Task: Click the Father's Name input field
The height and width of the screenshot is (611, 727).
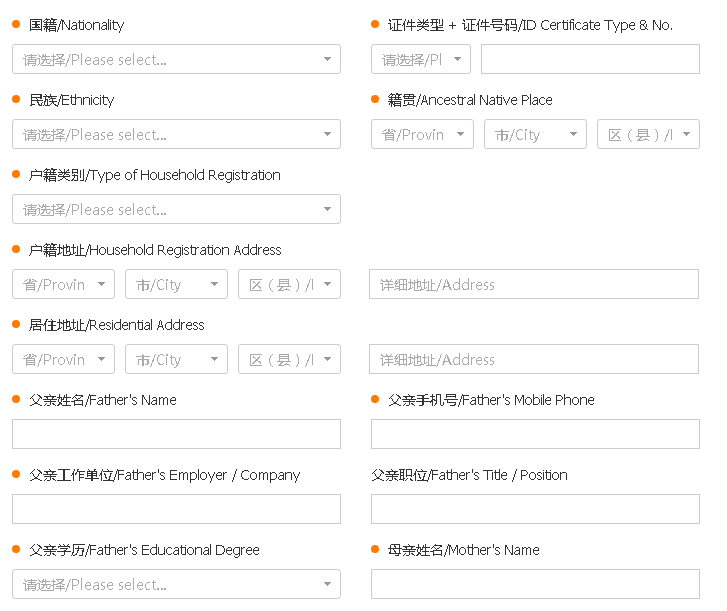Action: click(x=176, y=434)
